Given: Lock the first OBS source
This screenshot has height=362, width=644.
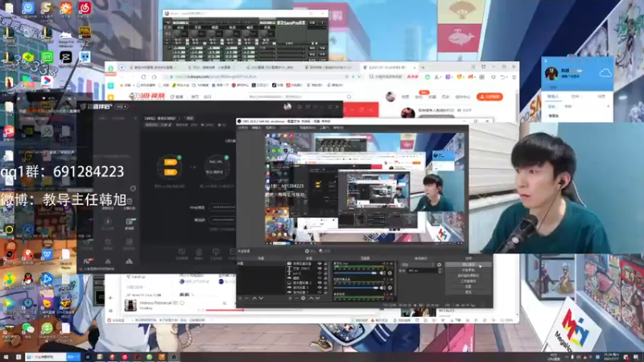Looking at the screenshot, I should [326, 264].
